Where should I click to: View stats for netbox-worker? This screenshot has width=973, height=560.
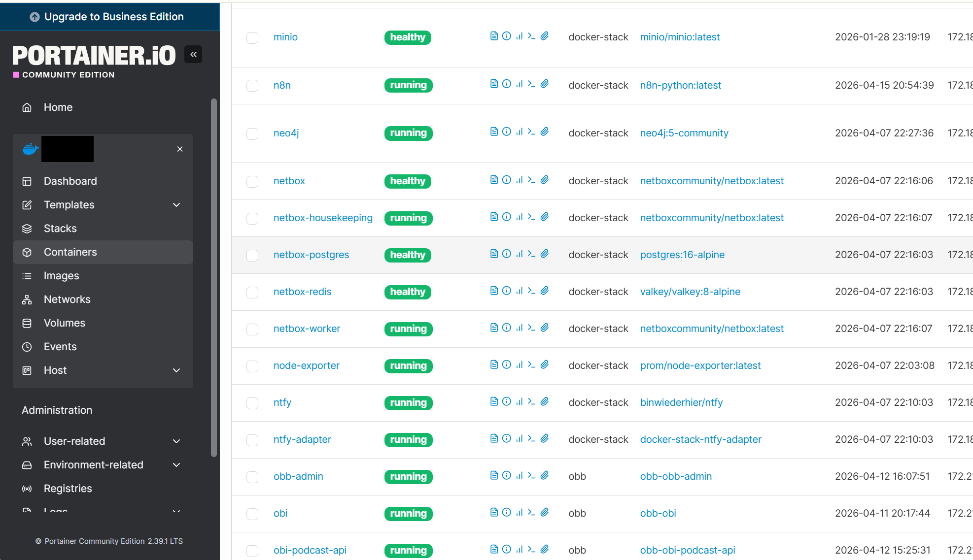coord(519,328)
